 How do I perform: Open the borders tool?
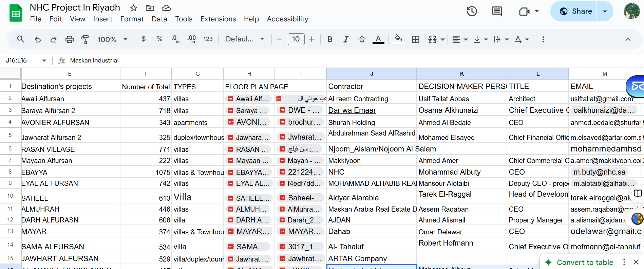[415, 39]
